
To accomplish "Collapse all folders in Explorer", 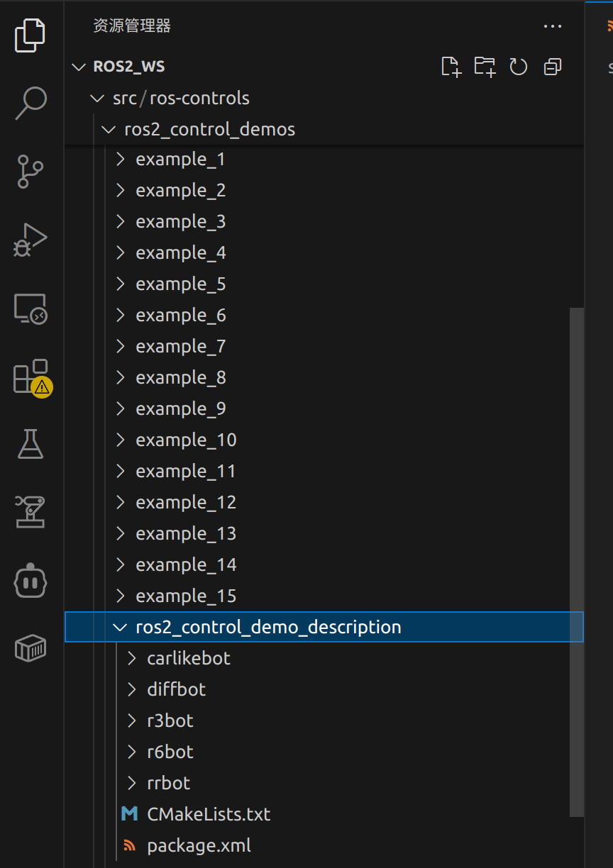I will [x=552, y=67].
